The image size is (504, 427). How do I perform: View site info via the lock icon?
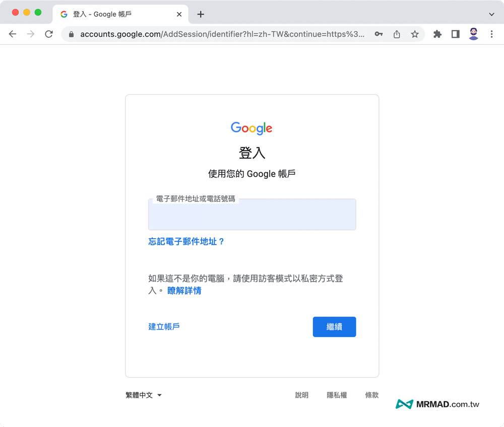pyautogui.click(x=72, y=34)
